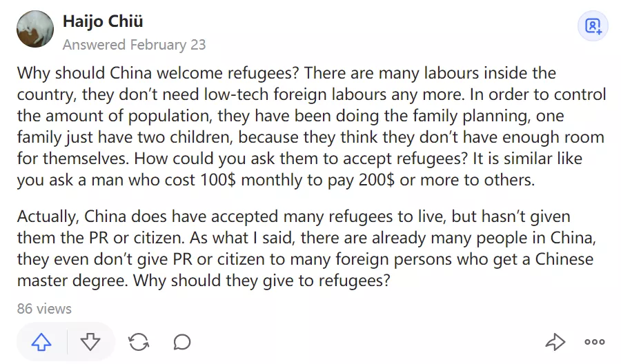This screenshot has height=364, width=621.
Task: Click the "86 views" count
Action: pyautogui.click(x=44, y=308)
